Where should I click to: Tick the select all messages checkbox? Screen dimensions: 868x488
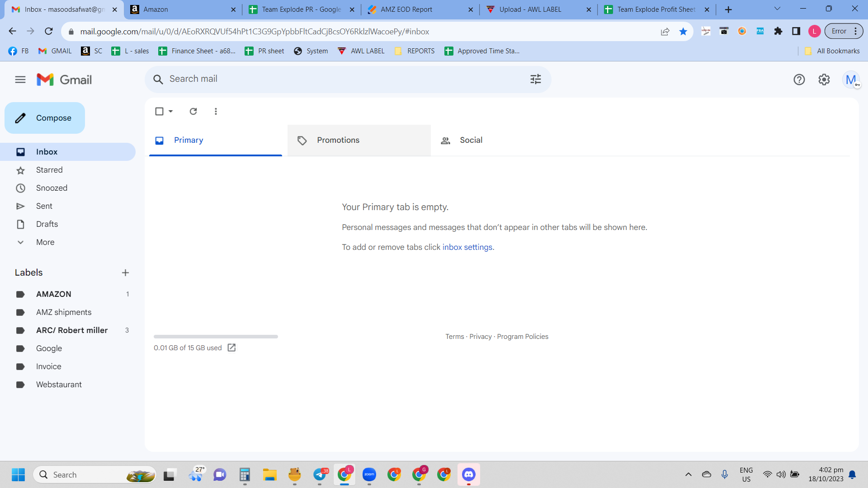click(159, 111)
